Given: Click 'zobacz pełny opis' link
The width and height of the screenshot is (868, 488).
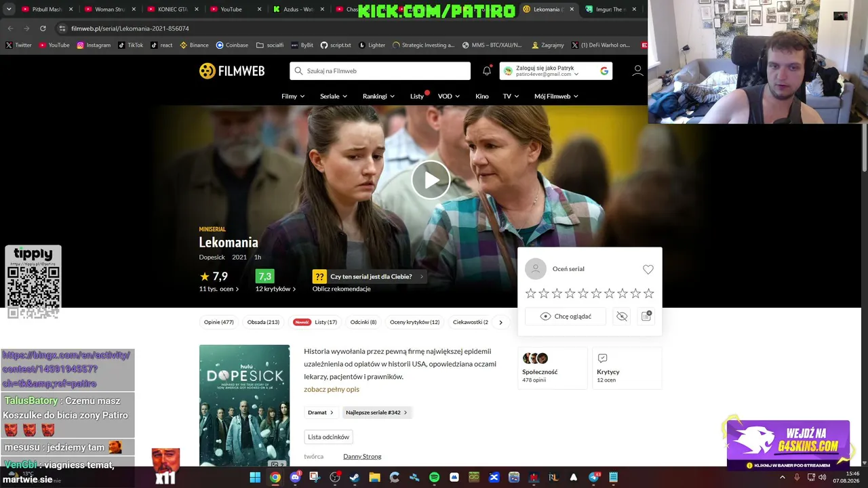Looking at the screenshot, I should point(332,389).
